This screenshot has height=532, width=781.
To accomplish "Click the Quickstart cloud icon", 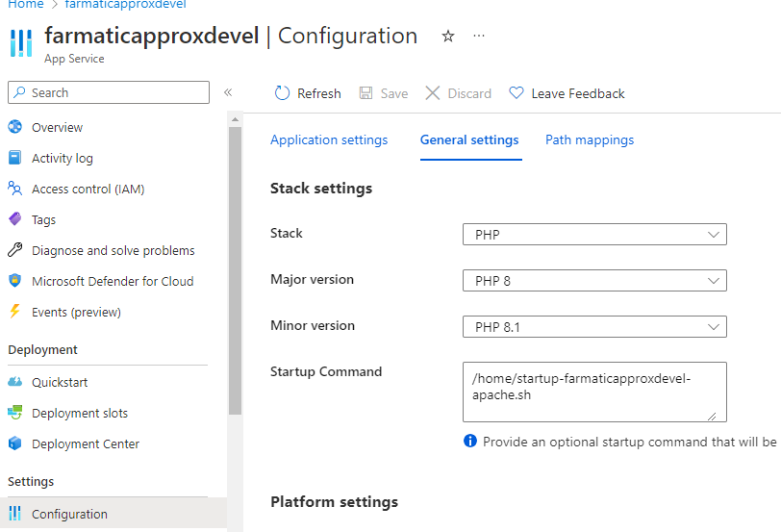I will click(15, 382).
